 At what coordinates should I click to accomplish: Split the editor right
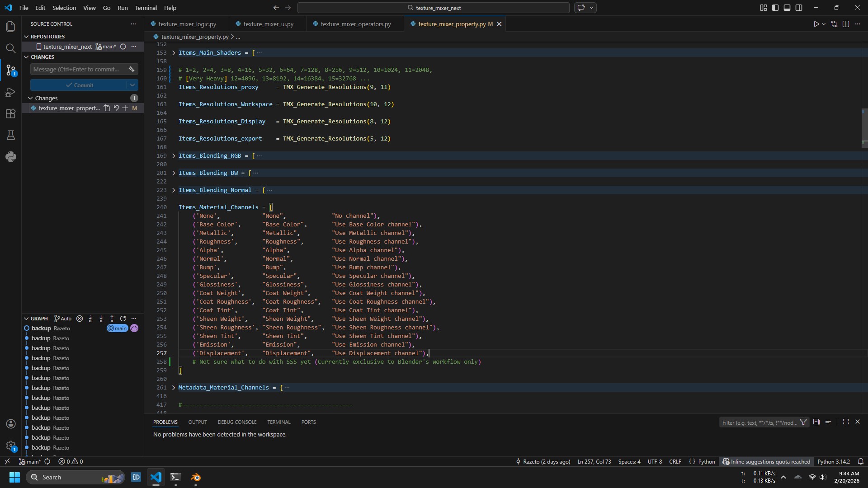(x=846, y=24)
